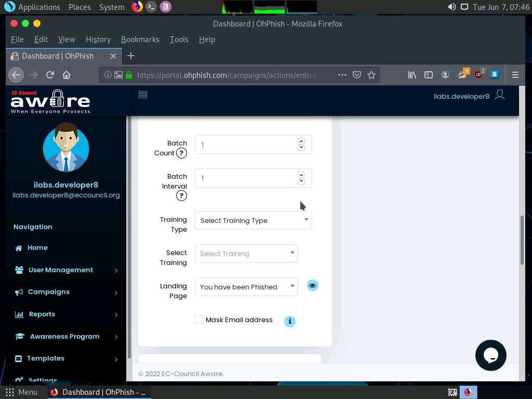Expand the Awareness Program navigation item
Viewport: 532px width, 399px height.
(x=66, y=337)
